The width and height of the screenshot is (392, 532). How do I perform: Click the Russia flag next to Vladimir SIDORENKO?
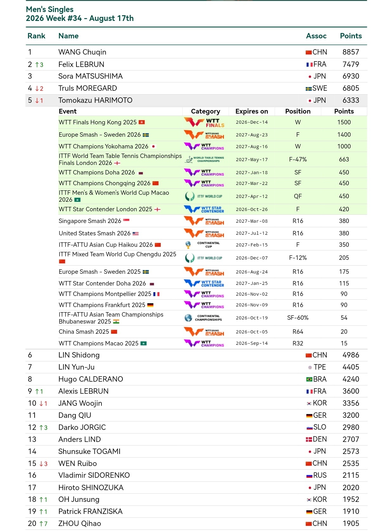pyautogui.click(x=310, y=476)
